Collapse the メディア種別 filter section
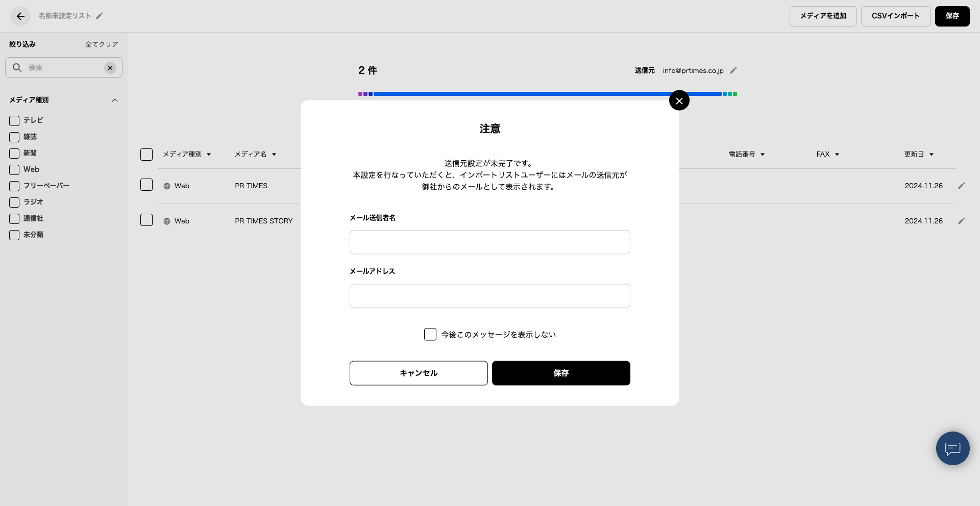The width and height of the screenshot is (980, 506). (115, 100)
